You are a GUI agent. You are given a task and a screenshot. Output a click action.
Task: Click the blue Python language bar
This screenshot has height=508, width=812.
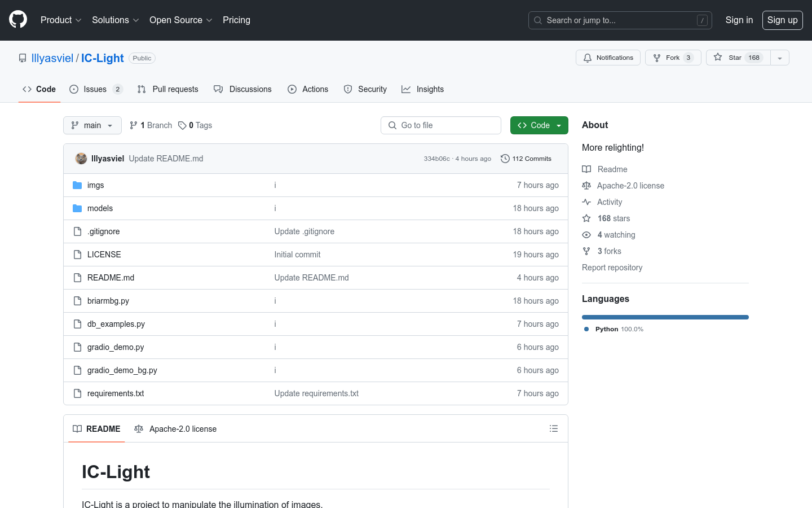click(665, 317)
